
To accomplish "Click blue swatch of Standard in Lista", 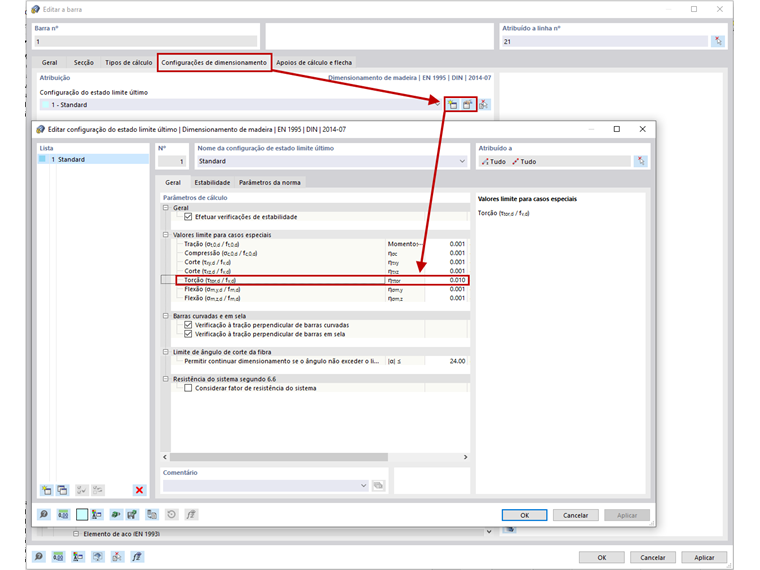I will pos(43,159).
